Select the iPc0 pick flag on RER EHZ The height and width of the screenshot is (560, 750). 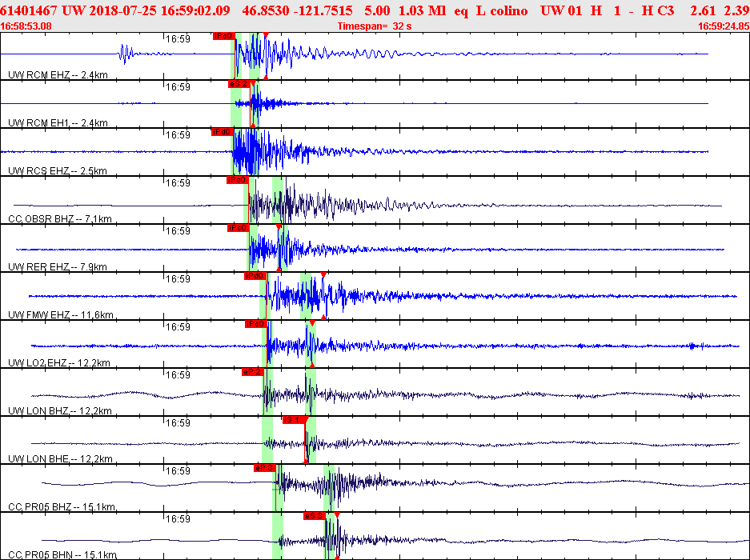click(238, 228)
